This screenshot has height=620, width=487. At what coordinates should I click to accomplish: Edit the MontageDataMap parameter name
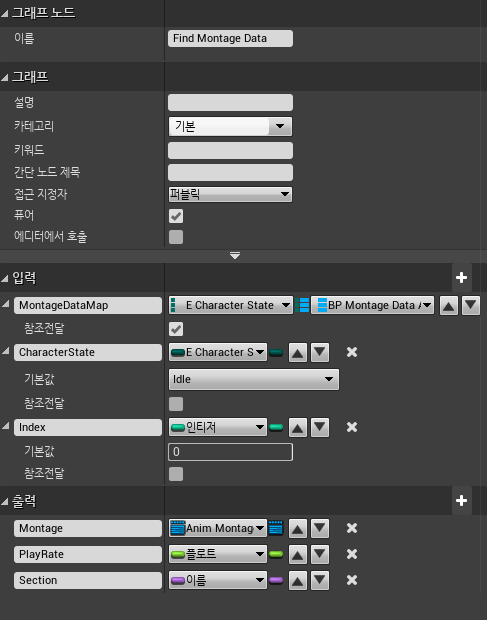click(x=88, y=305)
